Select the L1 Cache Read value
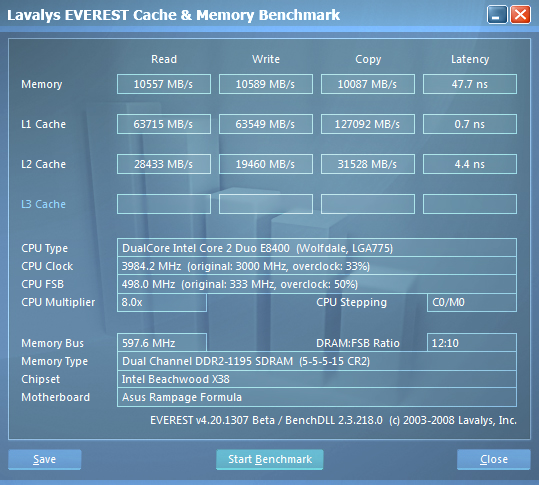The height and width of the screenshot is (485, 539). (164, 124)
